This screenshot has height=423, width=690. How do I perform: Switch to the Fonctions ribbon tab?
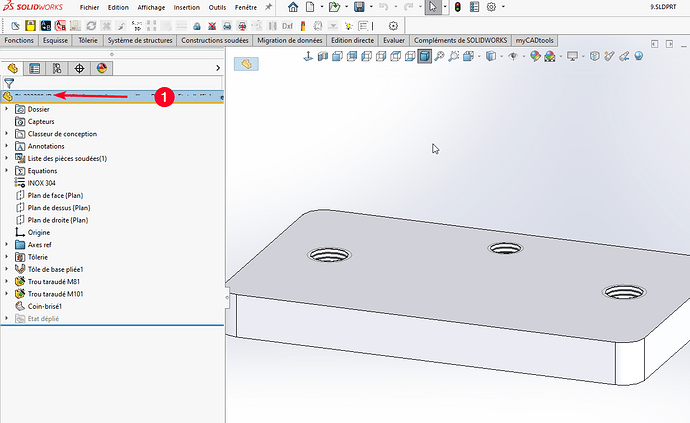click(x=19, y=40)
